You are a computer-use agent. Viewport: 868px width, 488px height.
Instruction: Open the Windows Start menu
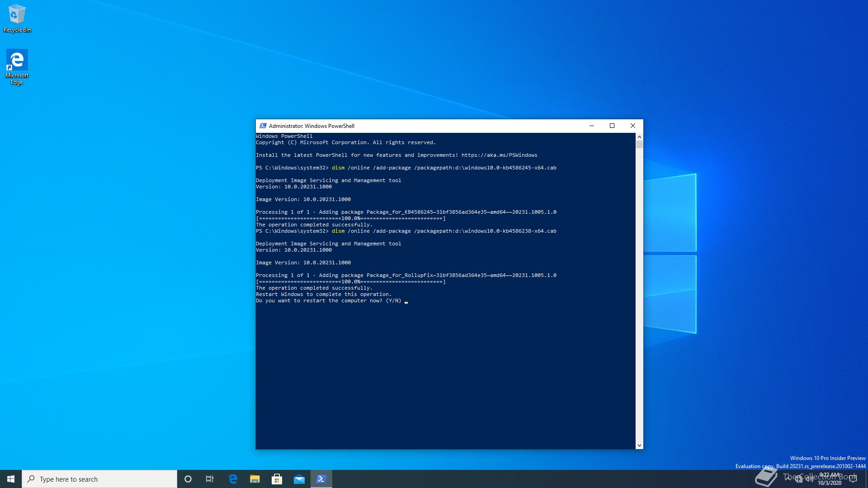coord(11,479)
